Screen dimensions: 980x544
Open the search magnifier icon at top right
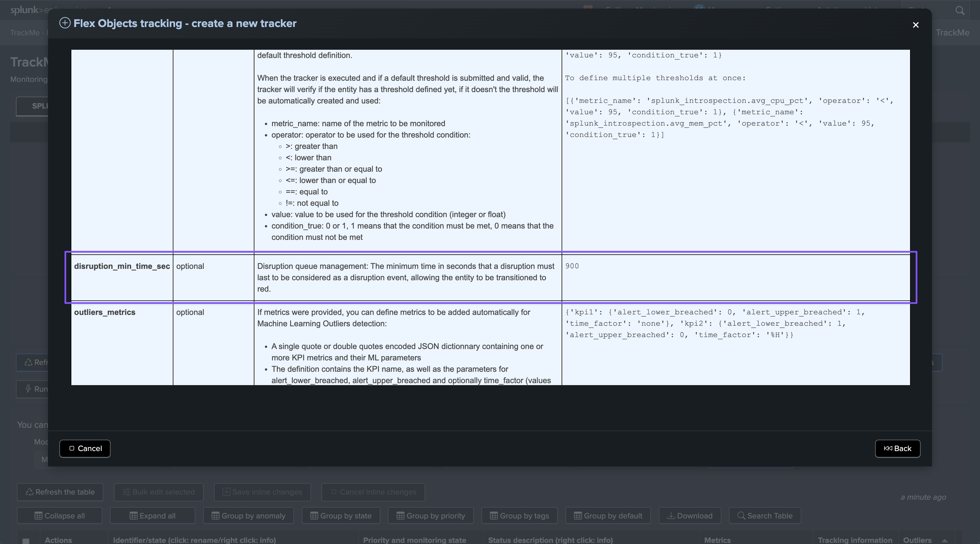click(x=960, y=10)
